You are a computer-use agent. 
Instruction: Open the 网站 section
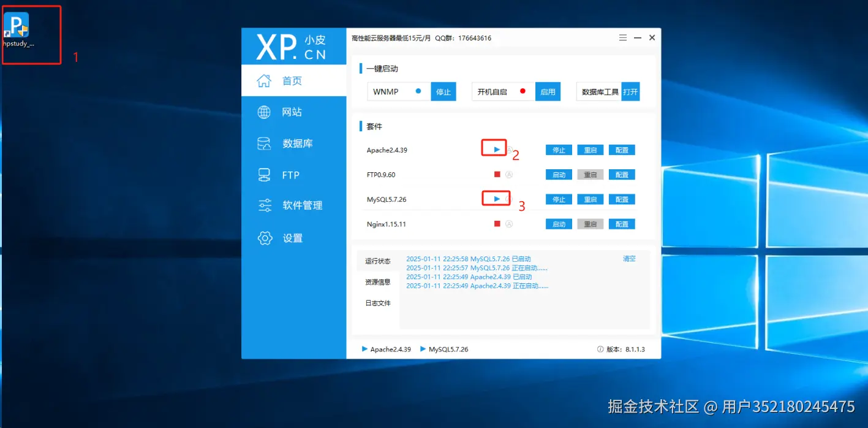pos(293,112)
